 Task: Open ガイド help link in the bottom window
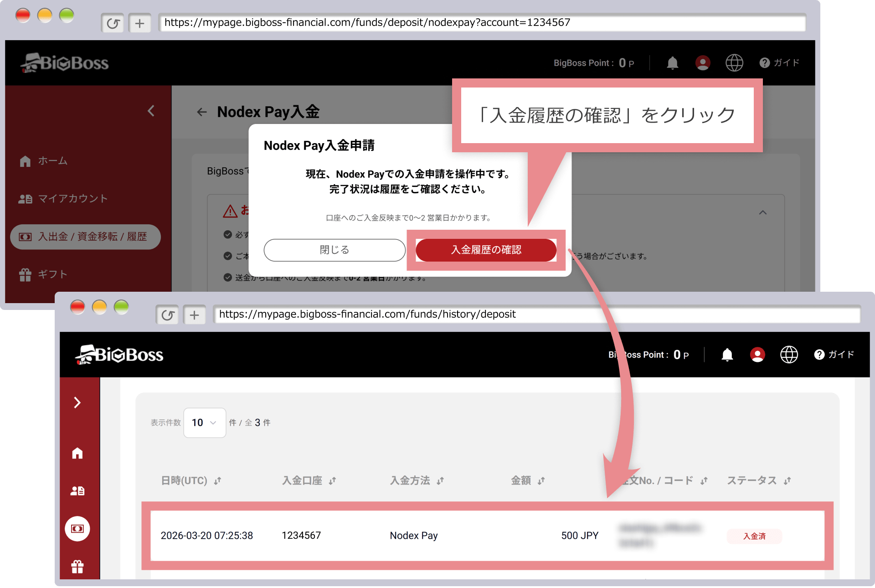(834, 355)
